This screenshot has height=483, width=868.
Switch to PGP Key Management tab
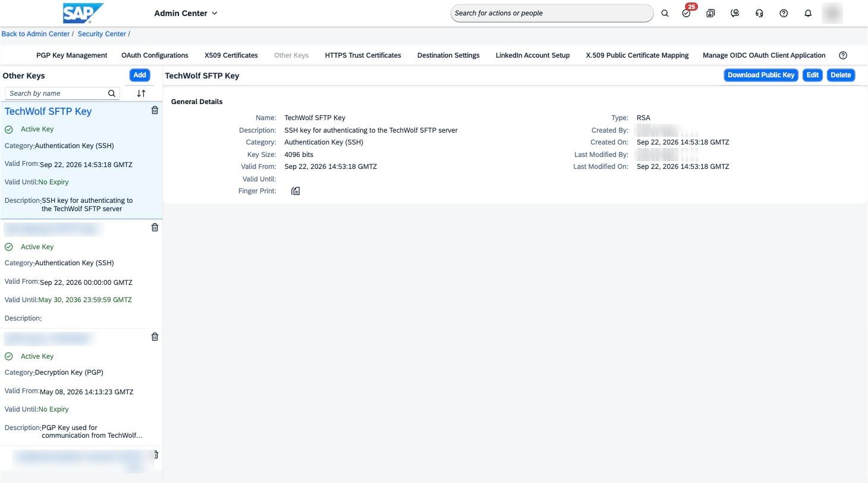click(72, 55)
